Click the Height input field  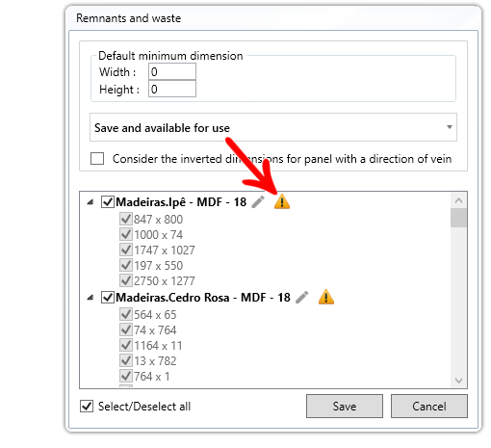pos(172,89)
